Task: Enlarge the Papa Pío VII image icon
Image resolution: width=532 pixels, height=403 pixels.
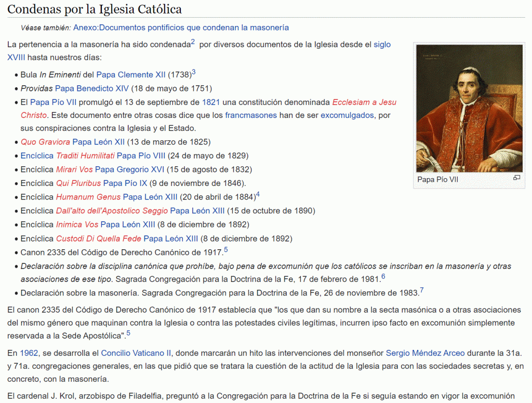Action: [x=516, y=178]
